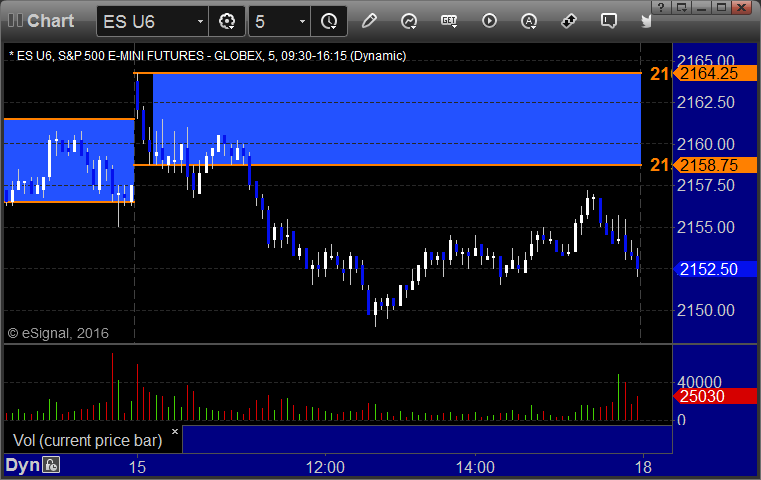Select the orange 2158.75 price marker

715,165
